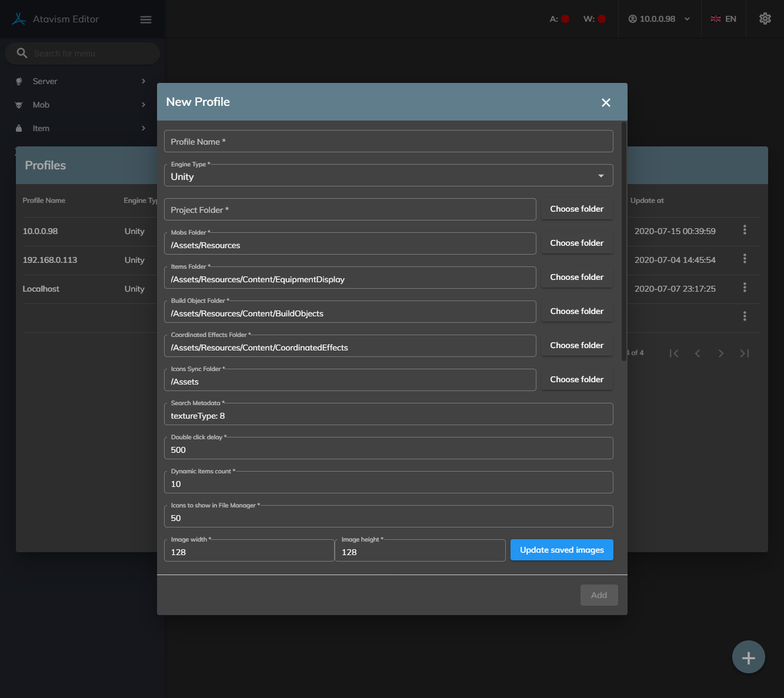Click the Update saved images button
Viewport: 784px width, 698px height.
pyautogui.click(x=561, y=550)
